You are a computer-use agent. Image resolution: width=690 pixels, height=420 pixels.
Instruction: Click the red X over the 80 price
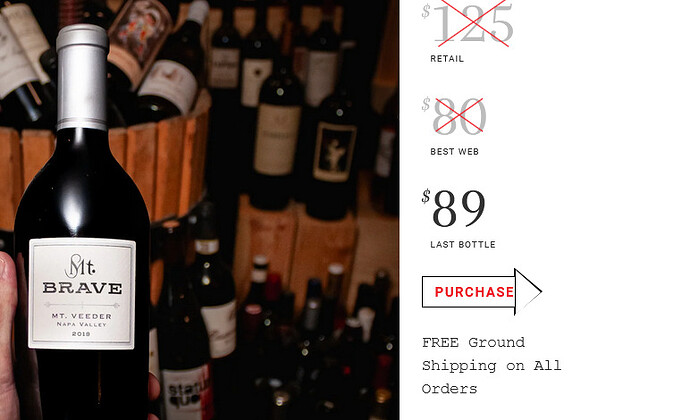click(459, 116)
